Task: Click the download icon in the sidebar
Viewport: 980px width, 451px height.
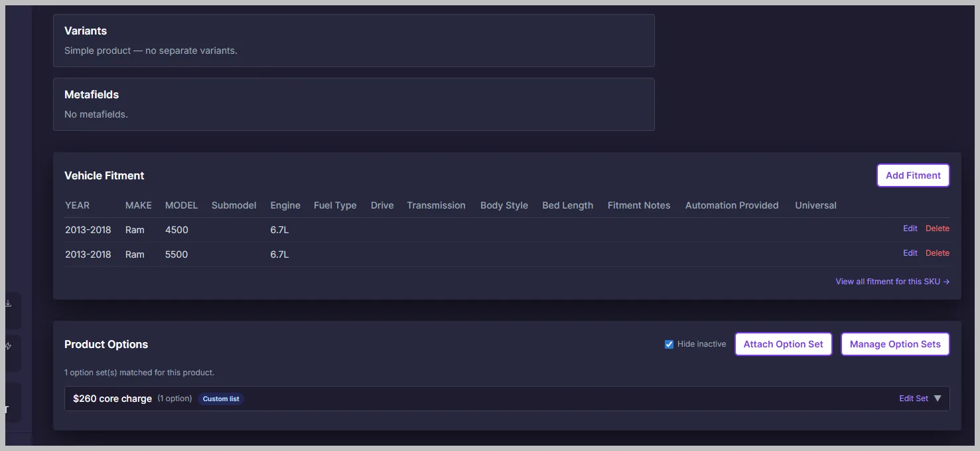Action: coord(9,304)
